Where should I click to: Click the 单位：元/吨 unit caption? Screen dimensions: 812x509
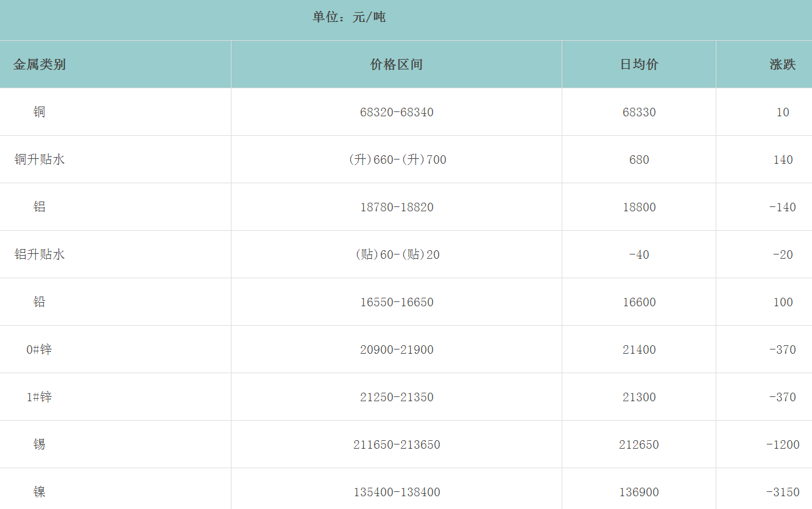[x=349, y=17]
